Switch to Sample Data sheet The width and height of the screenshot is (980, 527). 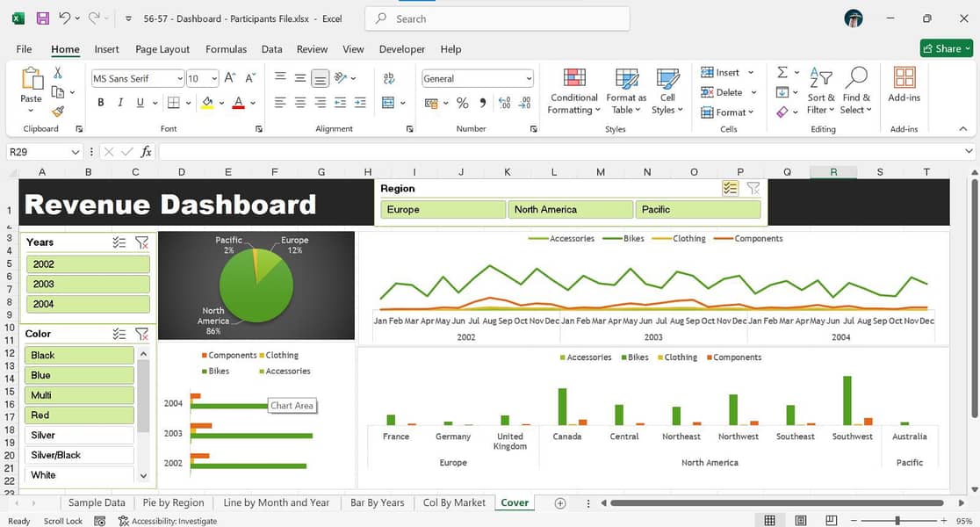[x=97, y=502]
